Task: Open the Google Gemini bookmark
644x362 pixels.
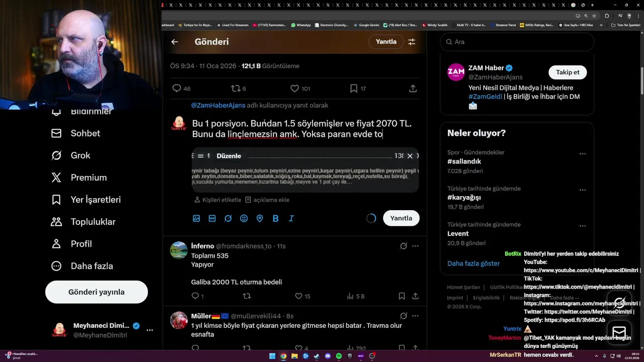Action: [x=366, y=25]
